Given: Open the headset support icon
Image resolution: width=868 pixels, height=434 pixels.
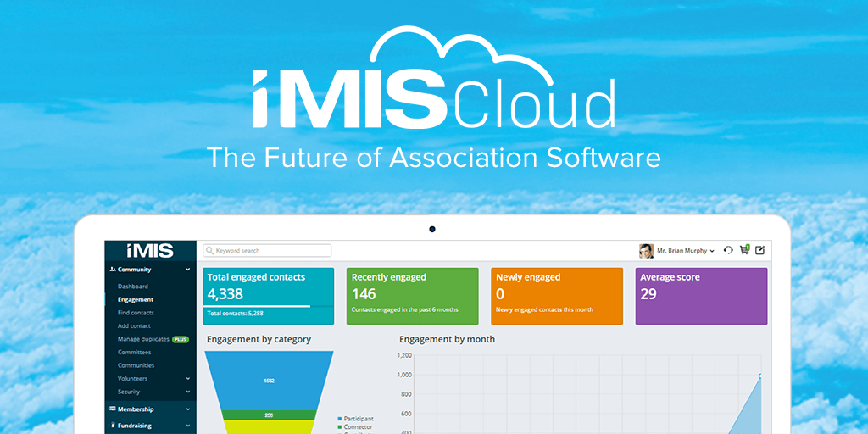Looking at the screenshot, I should pos(728,250).
